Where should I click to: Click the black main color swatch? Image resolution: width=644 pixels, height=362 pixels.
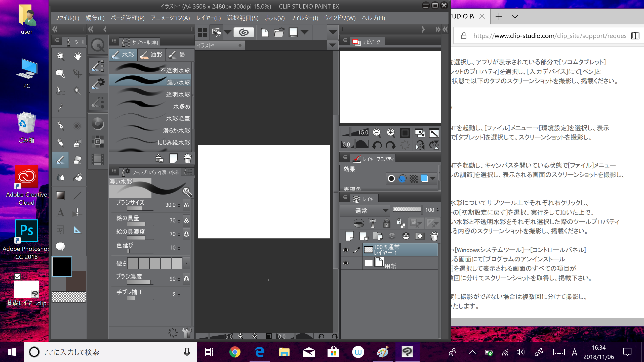[x=62, y=266]
